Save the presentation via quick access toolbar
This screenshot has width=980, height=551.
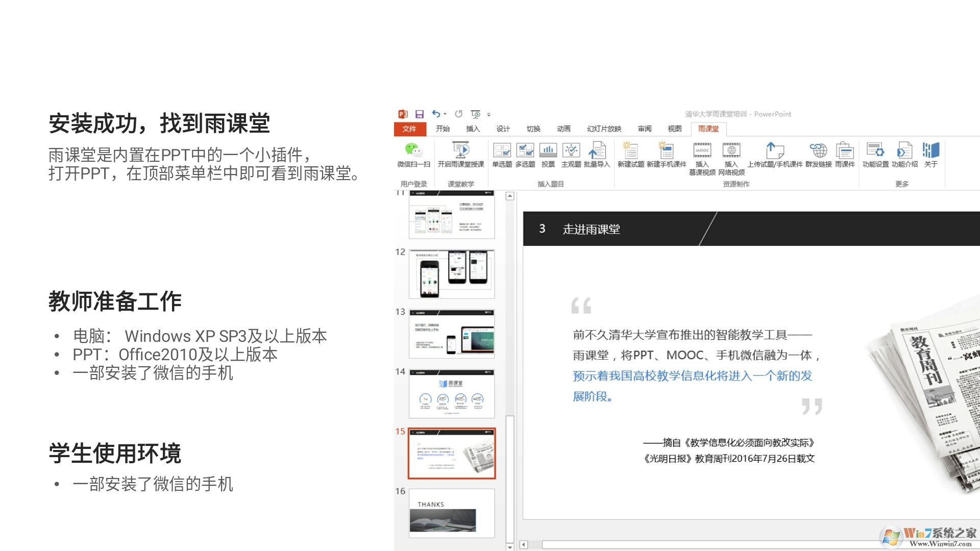click(x=420, y=114)
